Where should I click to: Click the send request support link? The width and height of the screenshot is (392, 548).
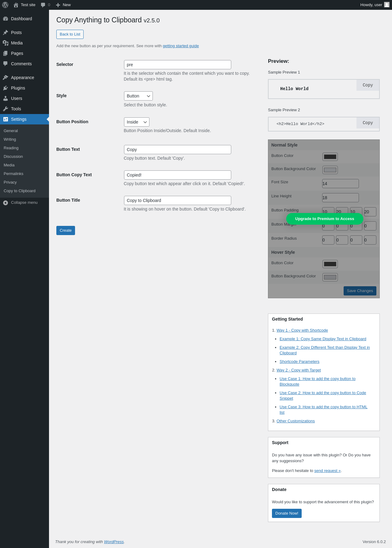pyautogui.click(x=327, y=471)
